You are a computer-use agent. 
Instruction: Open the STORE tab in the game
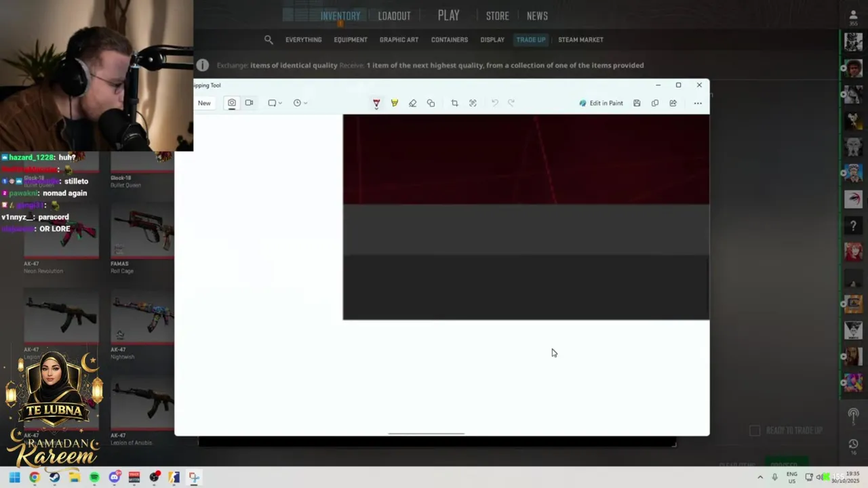click(x=497, y=16)
